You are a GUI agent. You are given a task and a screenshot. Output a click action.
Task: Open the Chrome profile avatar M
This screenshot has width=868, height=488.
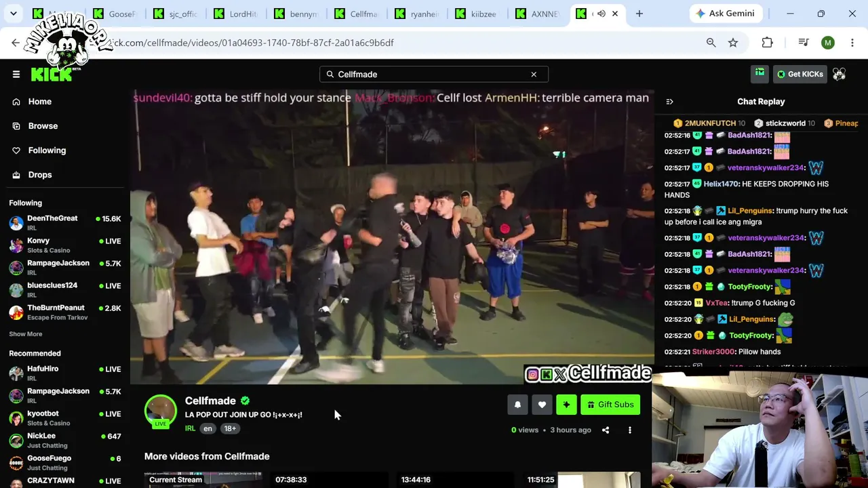point(827,43)
